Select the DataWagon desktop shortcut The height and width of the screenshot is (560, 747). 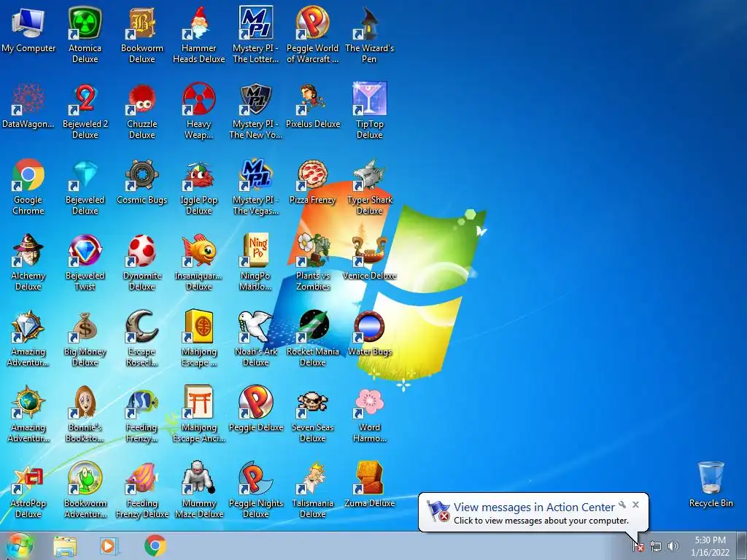pos(28,105)
